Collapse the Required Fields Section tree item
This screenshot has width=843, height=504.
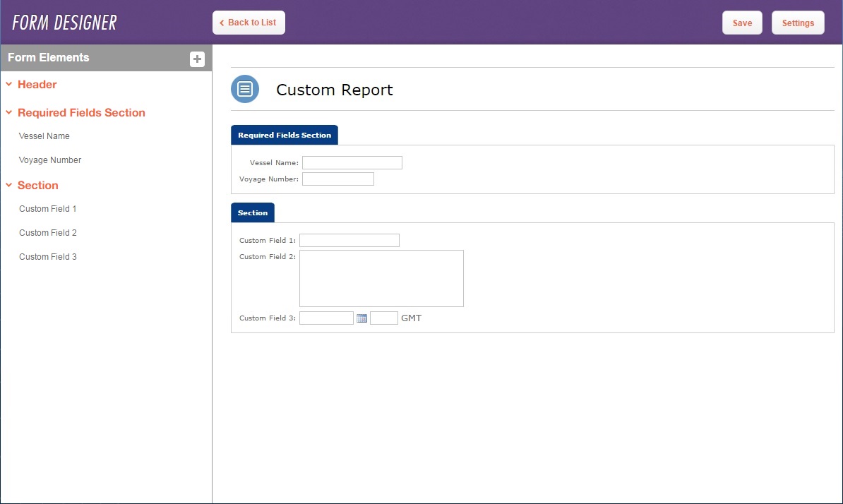pos(8,112)
